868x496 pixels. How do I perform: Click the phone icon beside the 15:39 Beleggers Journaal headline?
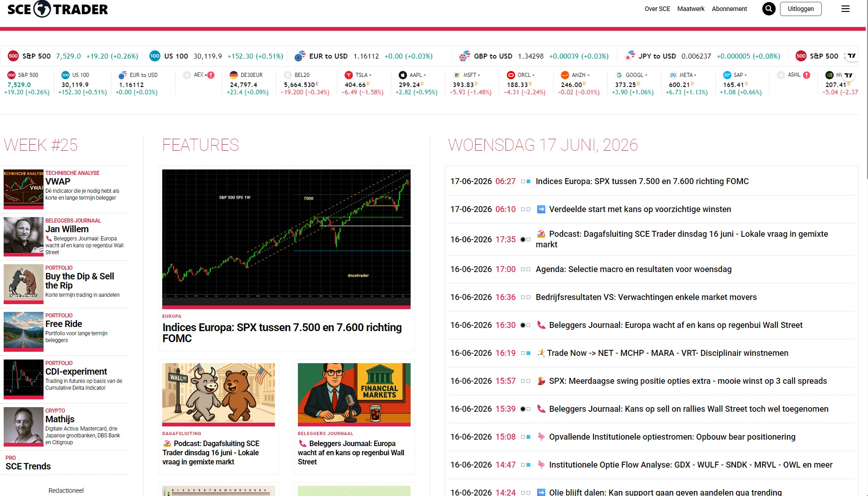pyautogui.click(x=541, y=409)
